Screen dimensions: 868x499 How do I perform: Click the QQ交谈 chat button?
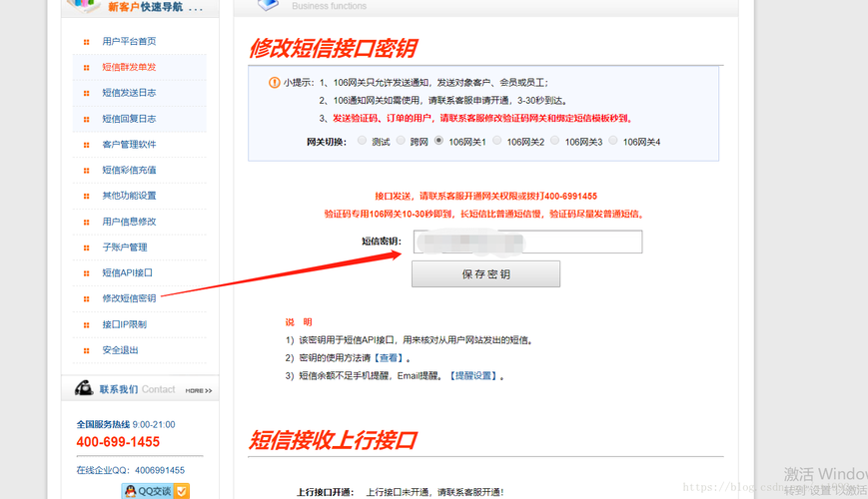156,491
